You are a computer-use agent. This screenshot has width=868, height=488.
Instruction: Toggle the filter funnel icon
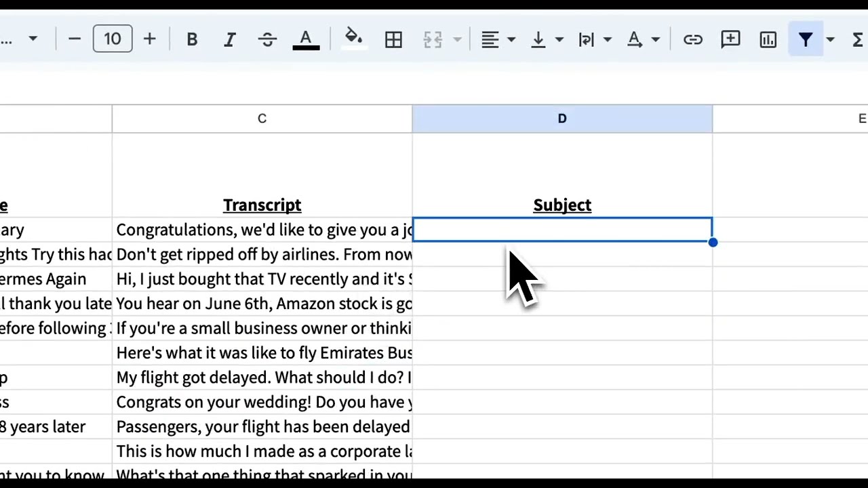click(x=806, y=39)
